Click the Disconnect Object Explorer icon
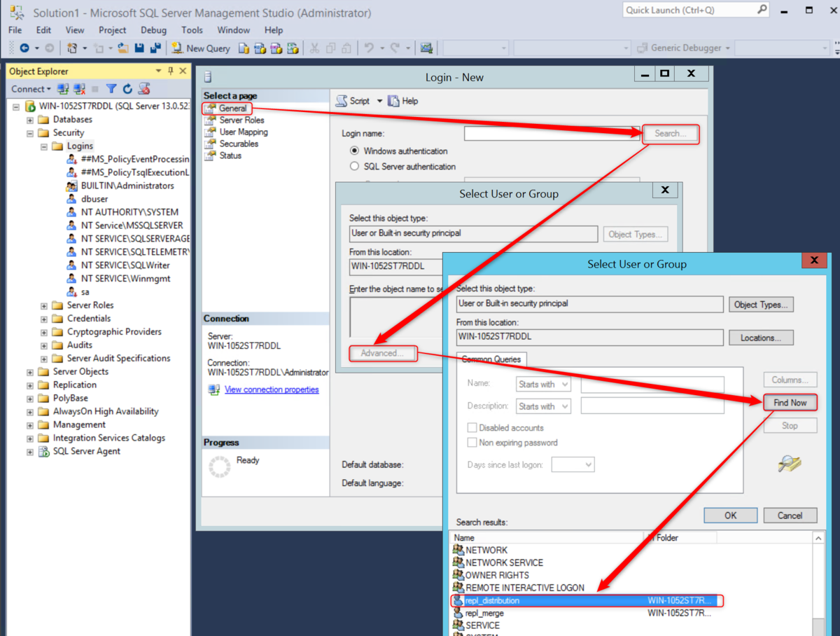The image size is (840, 636). (79, 89)
